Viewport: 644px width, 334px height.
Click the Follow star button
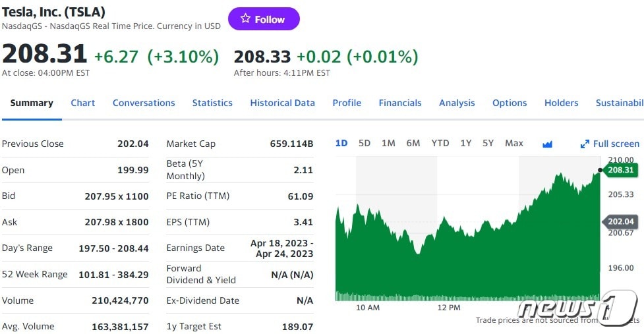coord(264,19)
